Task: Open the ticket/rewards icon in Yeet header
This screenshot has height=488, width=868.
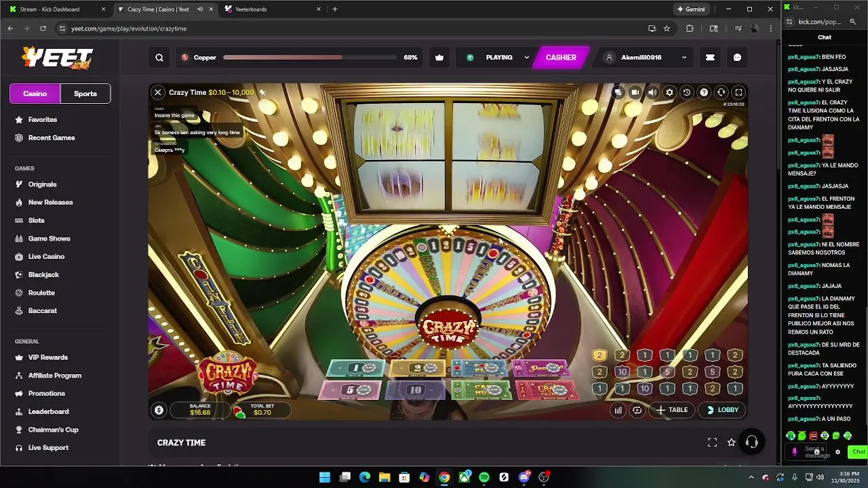Action: click(x=710, y=58)
